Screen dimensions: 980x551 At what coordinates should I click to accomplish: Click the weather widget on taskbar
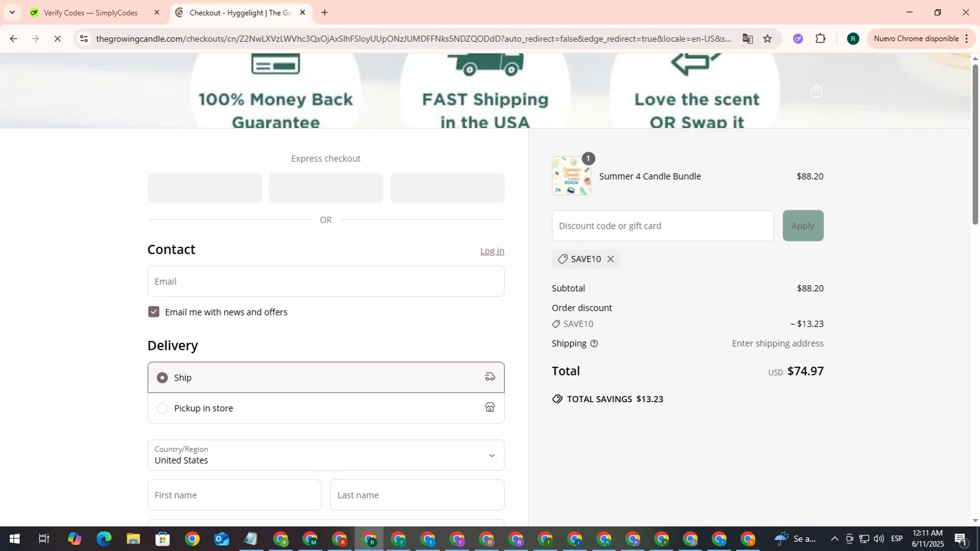[x=795, y=539]
